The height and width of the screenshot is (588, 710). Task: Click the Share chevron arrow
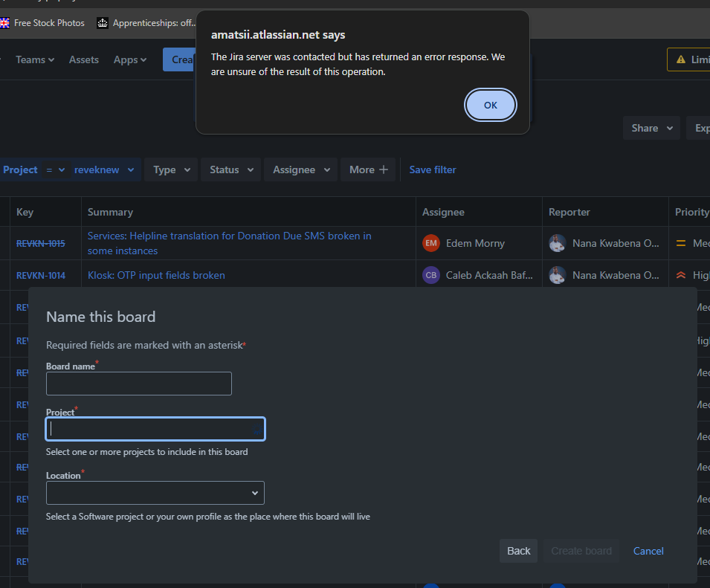(670, 128)
